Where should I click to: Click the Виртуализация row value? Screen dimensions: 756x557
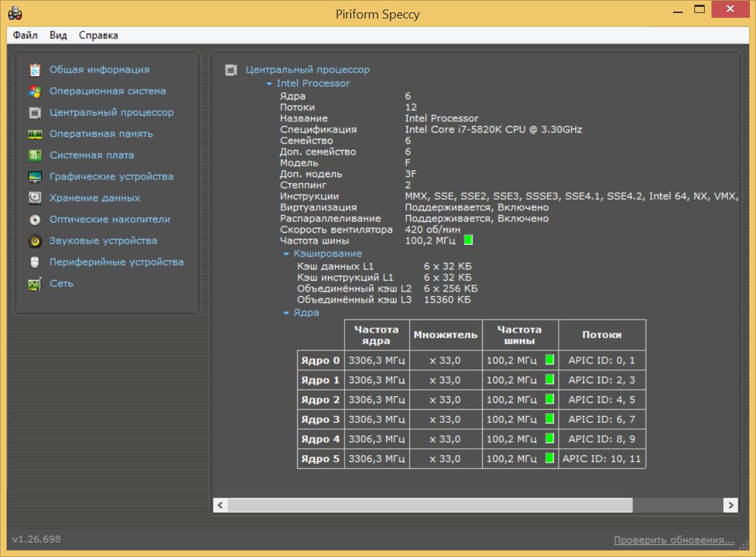tap(477, 207)
